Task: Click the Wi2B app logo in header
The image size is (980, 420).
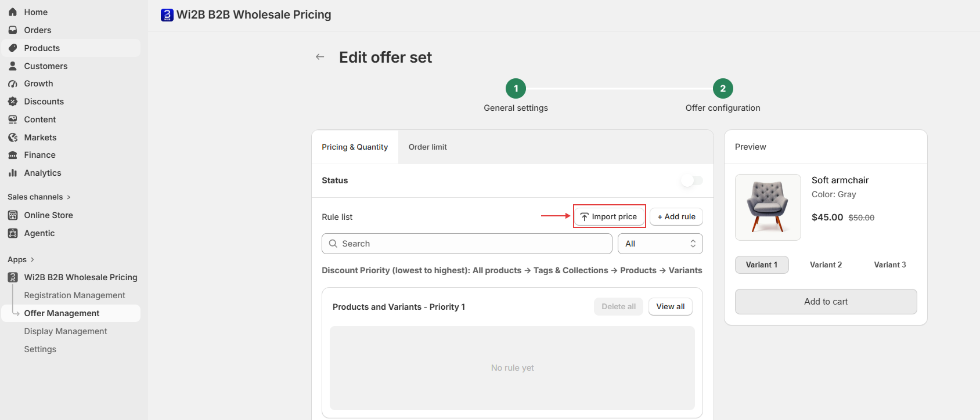Action: click(167, 15)
